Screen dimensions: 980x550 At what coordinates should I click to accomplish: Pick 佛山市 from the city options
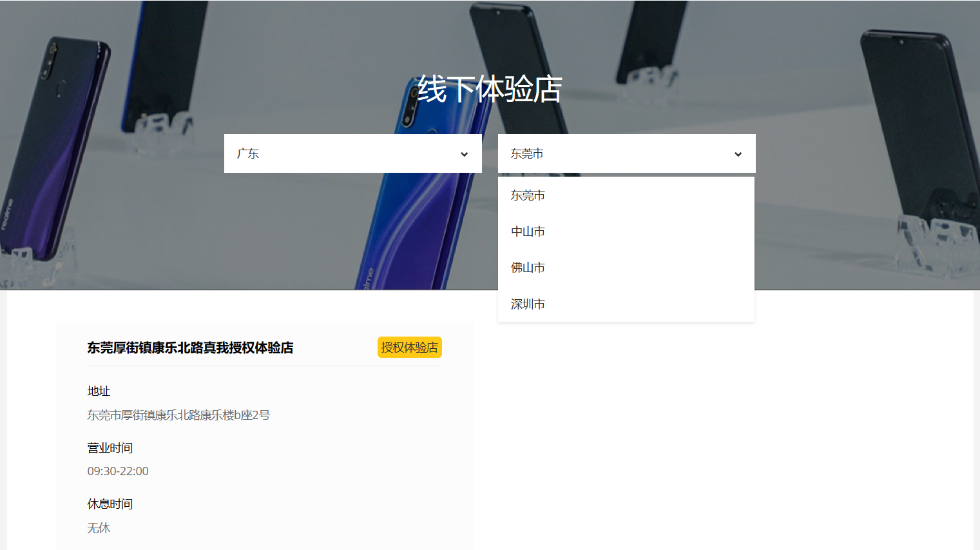click(x=528, y=268)
